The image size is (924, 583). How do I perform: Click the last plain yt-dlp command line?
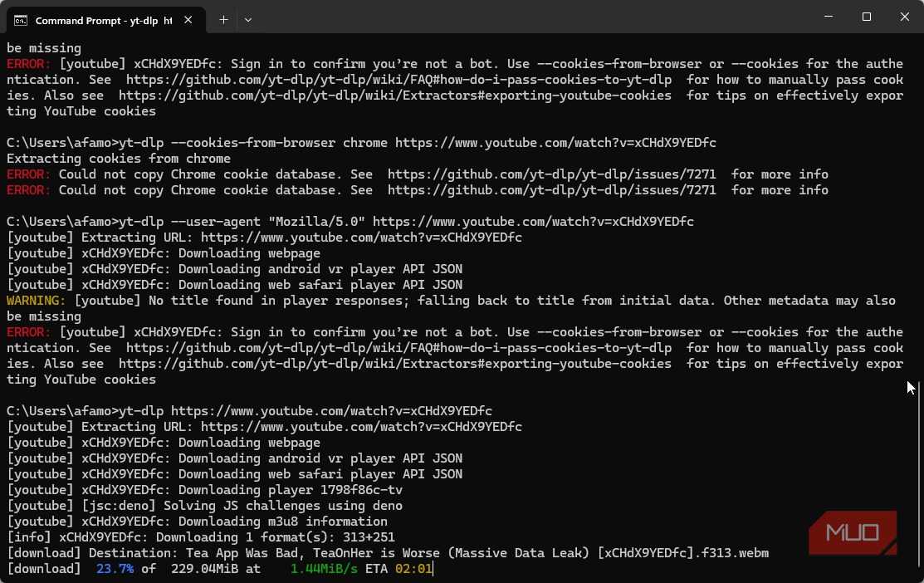[x=249, y=411]
